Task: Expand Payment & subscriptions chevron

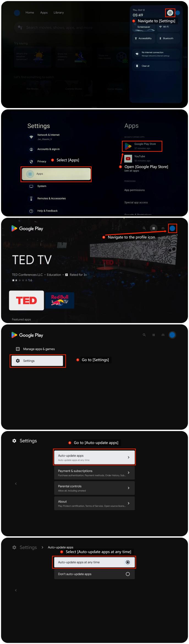Action: pos(128,473)
